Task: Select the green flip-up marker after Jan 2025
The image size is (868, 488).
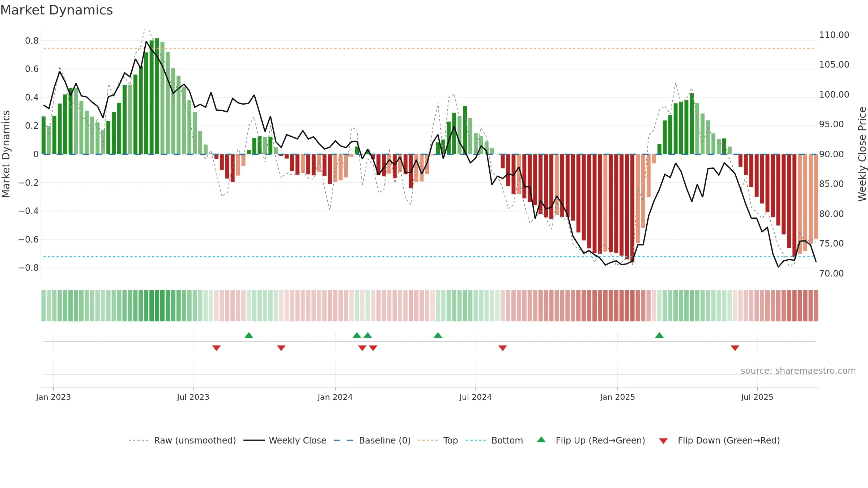Action: (659, 335)
